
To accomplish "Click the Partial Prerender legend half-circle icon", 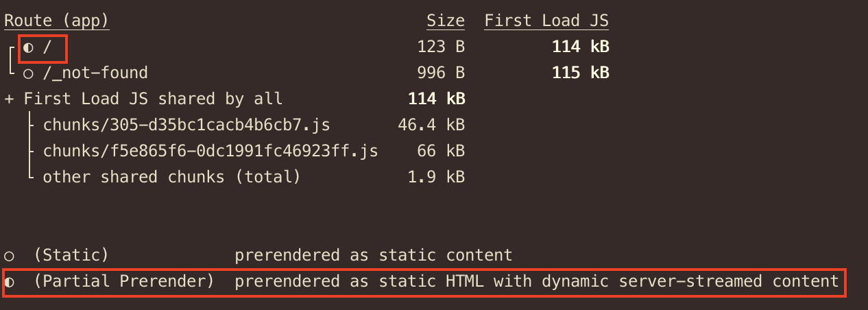I will [9, 282].
